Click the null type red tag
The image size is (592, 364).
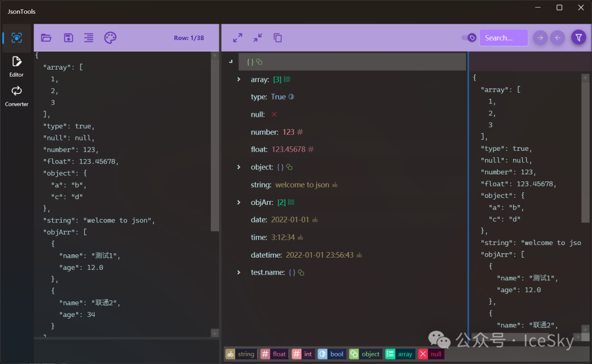[x=430, y=354]
